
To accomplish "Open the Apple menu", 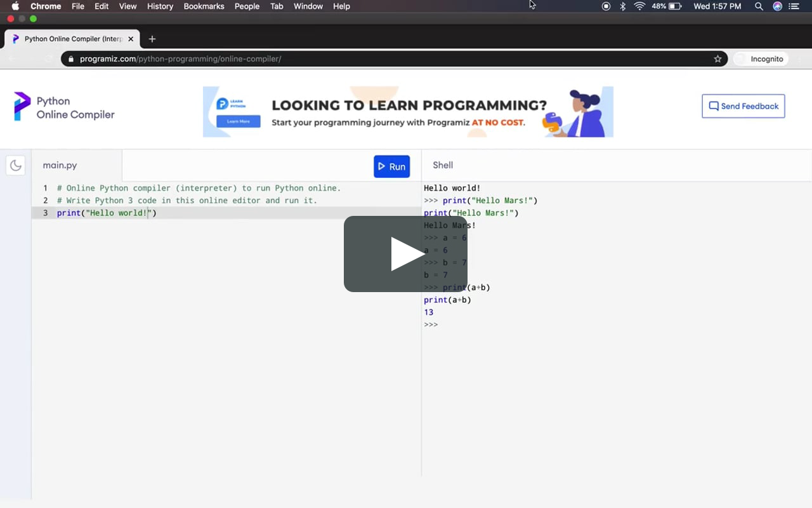I will pyautogui.click(x=15, y=6).
